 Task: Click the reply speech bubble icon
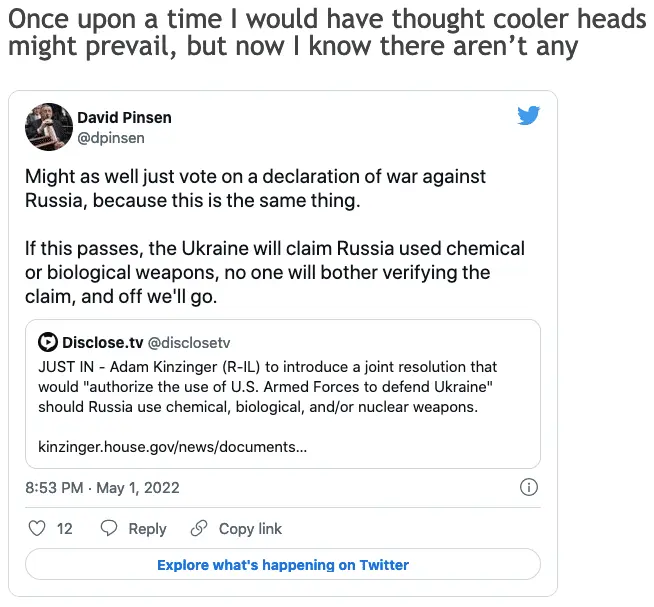tap(110, 528)
